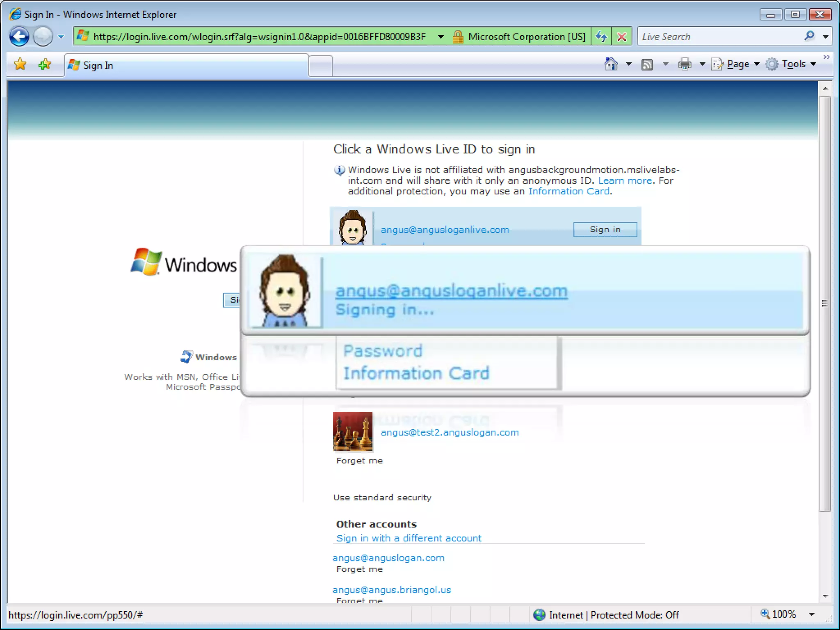
Task: Click the Microsoft Corporation [US] certificate label
Action: tap(527, 37)
